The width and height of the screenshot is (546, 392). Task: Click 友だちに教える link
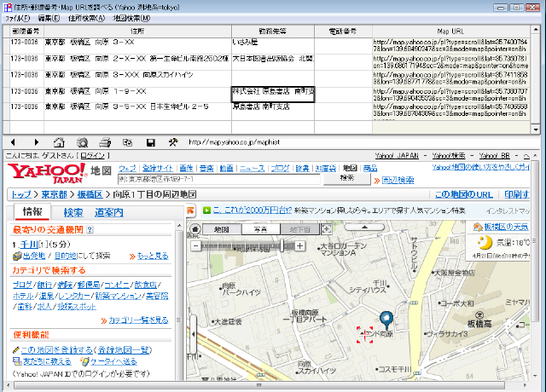pyautogui.click(x=47, y=361)
